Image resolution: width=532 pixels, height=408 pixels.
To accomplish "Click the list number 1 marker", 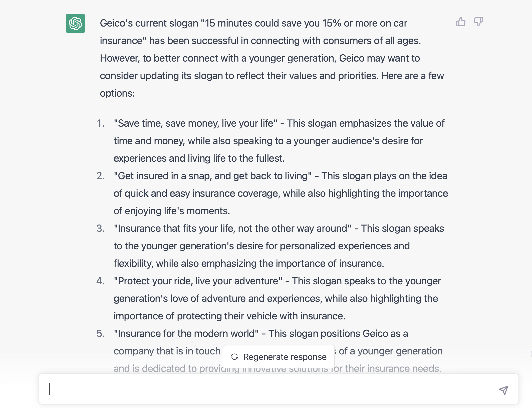I will tap(101, 123).
